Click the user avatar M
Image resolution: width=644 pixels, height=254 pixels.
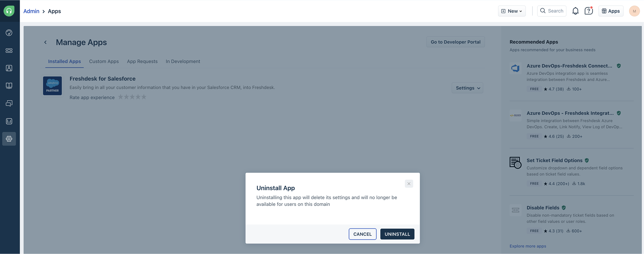[x=634, y=11]
